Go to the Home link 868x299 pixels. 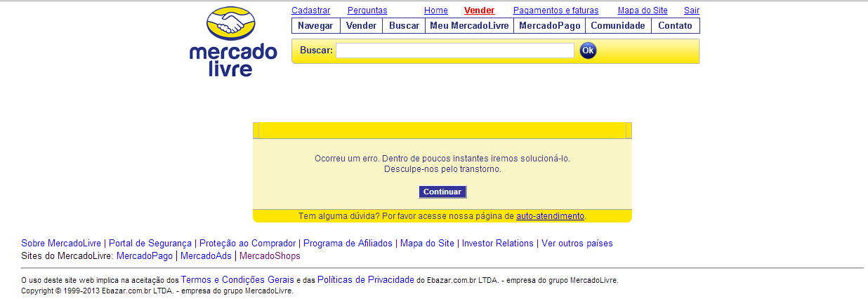436,11
